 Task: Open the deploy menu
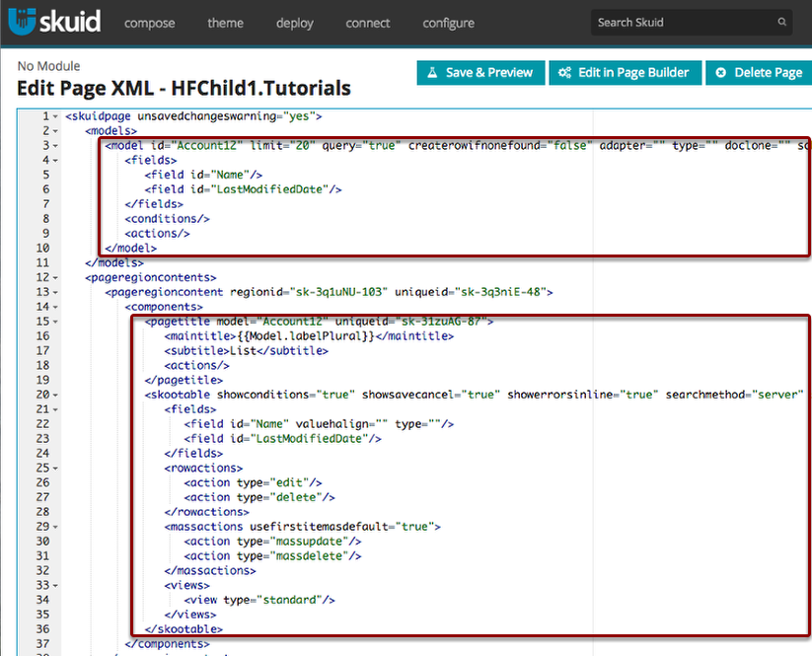[x=295, y=24]
